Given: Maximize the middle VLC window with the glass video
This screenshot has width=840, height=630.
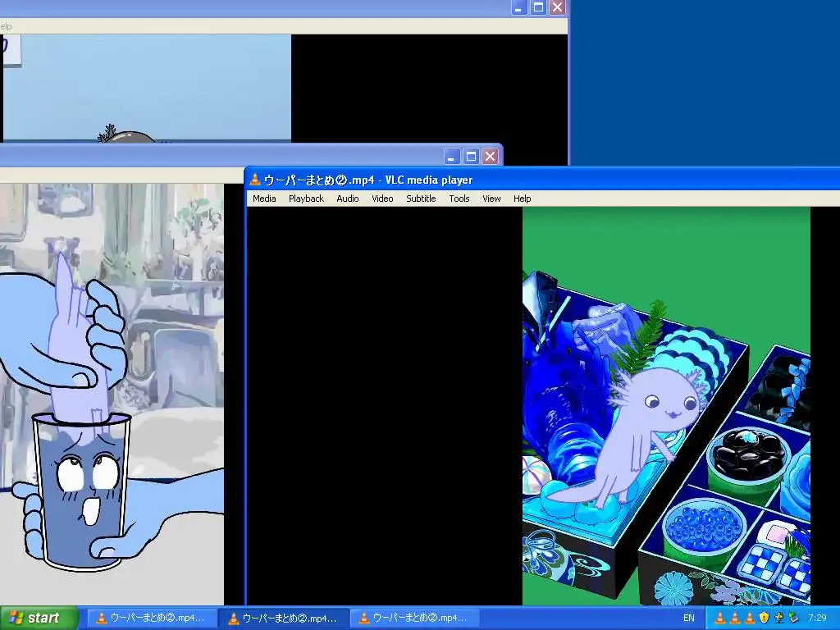Looking at the screenshot, I should [x=471, y=157].
